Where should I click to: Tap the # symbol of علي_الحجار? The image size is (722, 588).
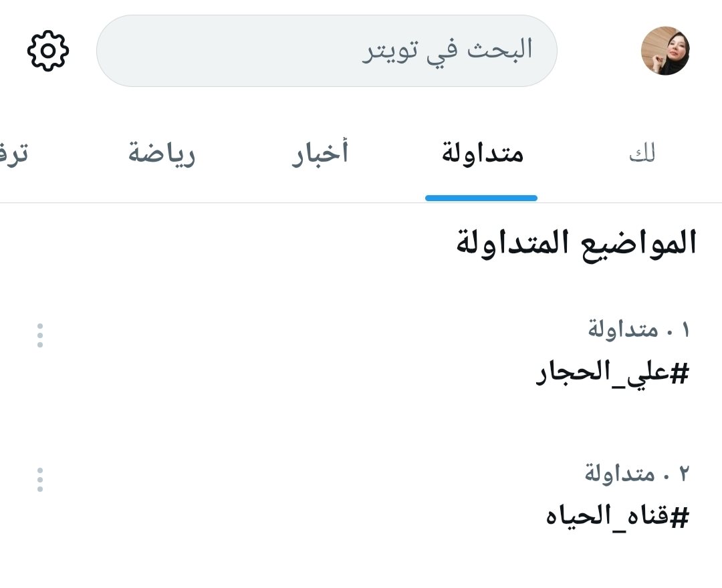pos(679,374)
